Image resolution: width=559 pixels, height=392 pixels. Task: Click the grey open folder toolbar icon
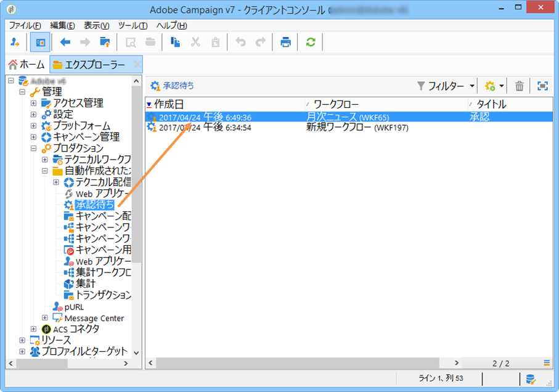(150, 43)
